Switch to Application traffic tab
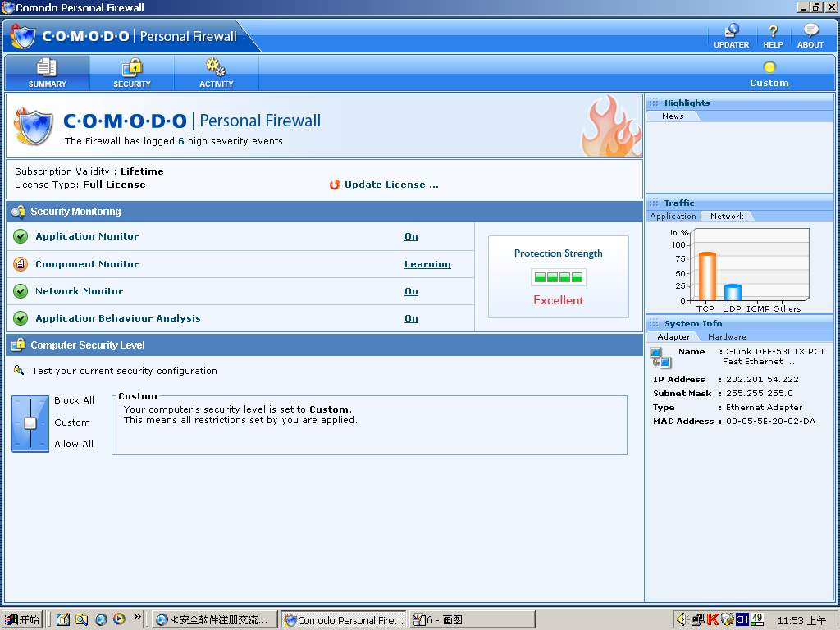 coord(673,217)
